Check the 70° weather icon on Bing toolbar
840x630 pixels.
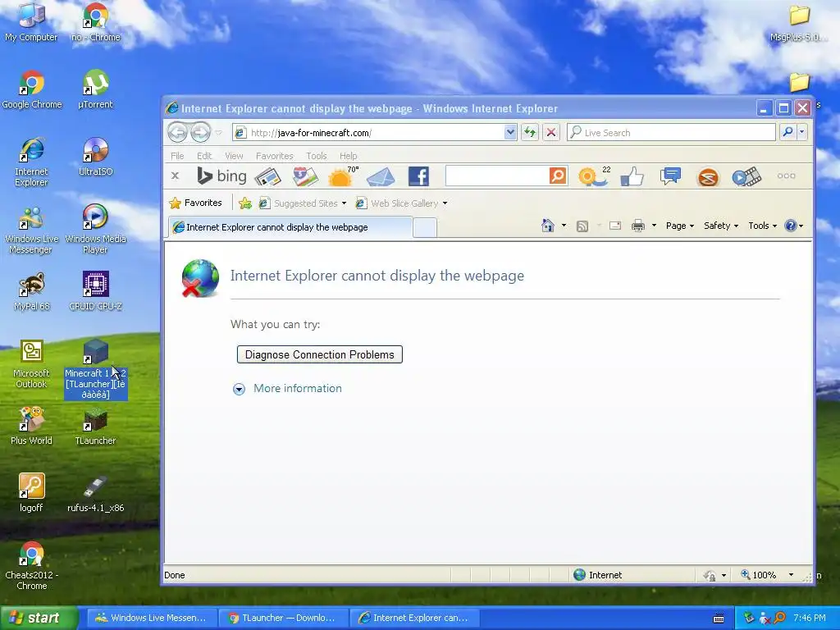point(343,176)
